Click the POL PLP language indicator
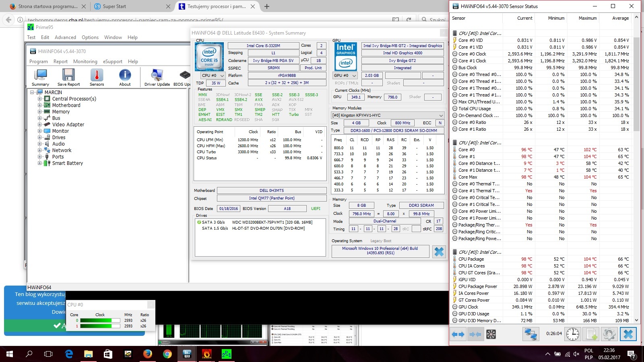This screenshot has width=644, height=362. click(588, 354)
